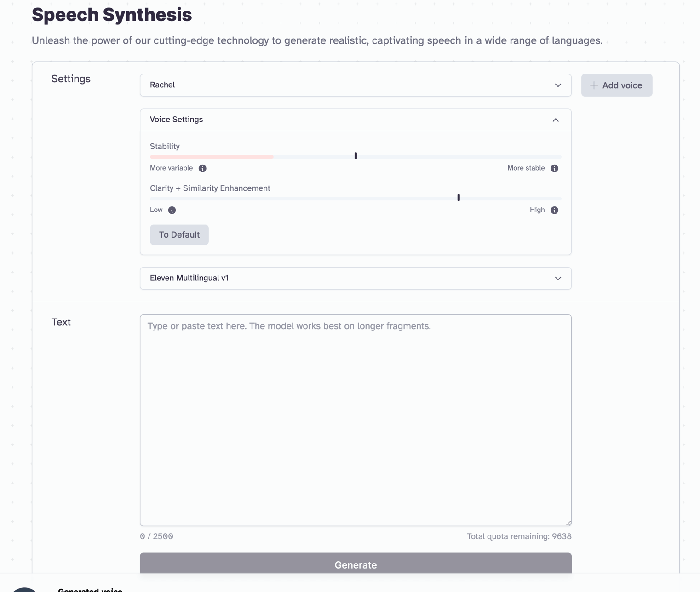Image resolution: width=700 pixels, height=592 pixels.
Task: Open the Eleven Multilingual v1 model dropdown
Action: point(355,278)
